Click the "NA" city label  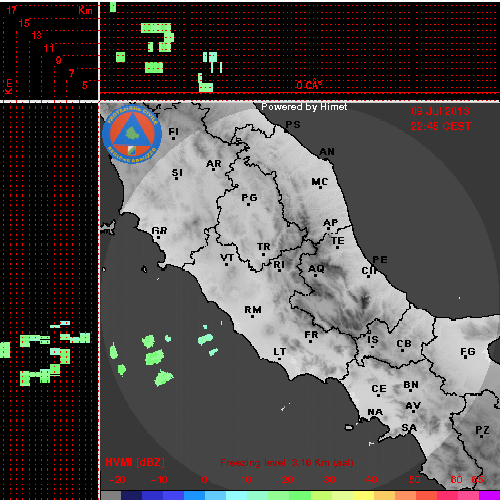(x=375, y=412)
